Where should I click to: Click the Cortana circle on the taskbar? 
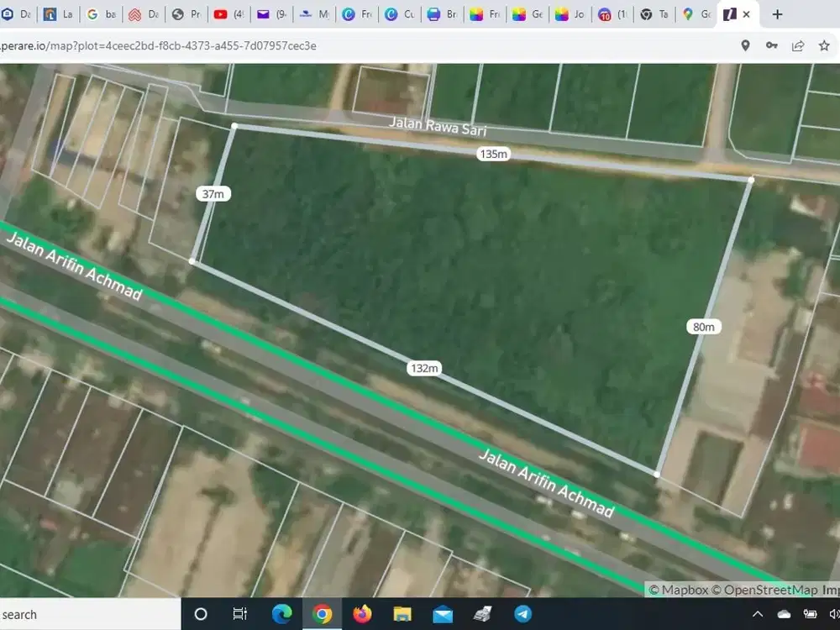pos(200,614)
